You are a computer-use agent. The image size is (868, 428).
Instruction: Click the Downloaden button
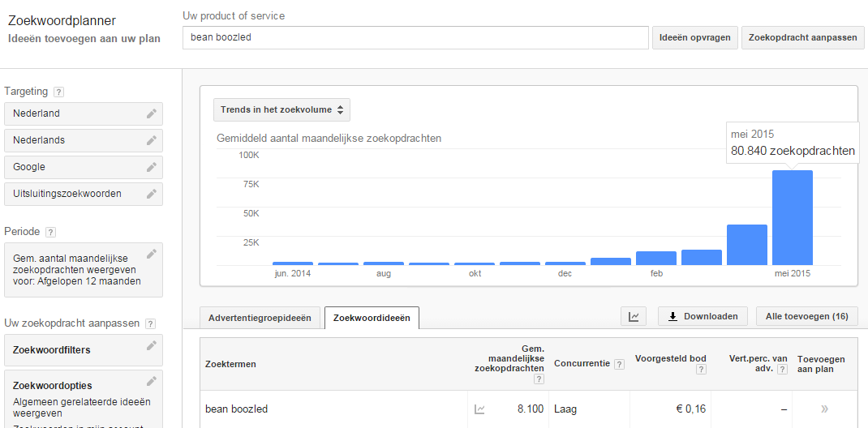pyautogui.click(x=703, y=316)
